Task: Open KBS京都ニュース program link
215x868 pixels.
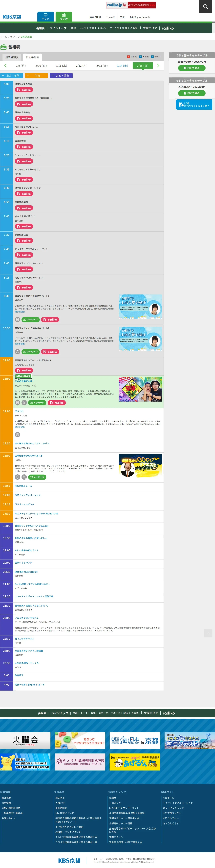Action: [x=23, y=486]
